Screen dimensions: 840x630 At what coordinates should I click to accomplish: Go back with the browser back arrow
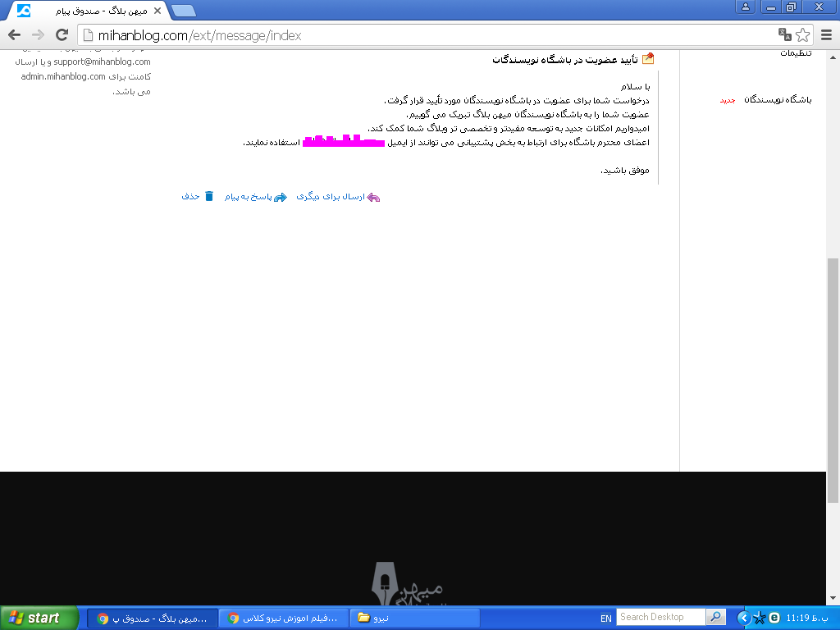(15, 35)
